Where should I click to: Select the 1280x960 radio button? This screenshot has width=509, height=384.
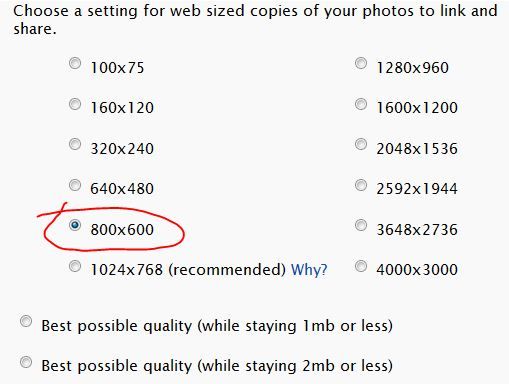[361, 63]
